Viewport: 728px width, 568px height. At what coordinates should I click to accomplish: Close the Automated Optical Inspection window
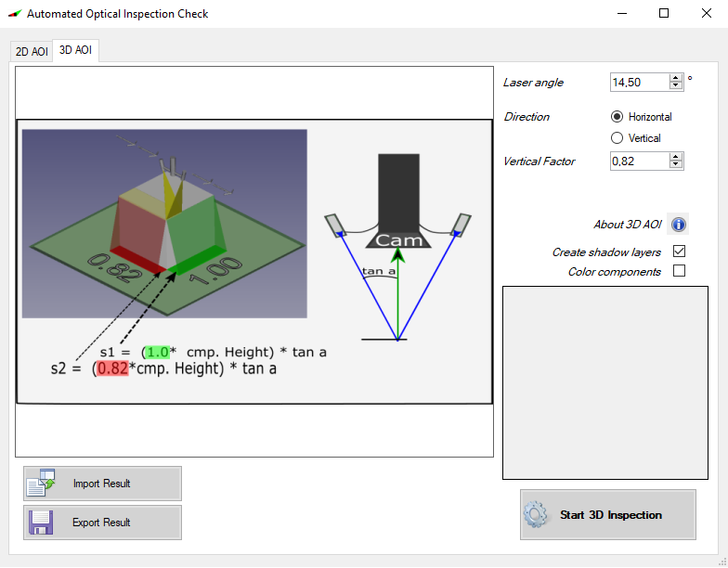706,13
